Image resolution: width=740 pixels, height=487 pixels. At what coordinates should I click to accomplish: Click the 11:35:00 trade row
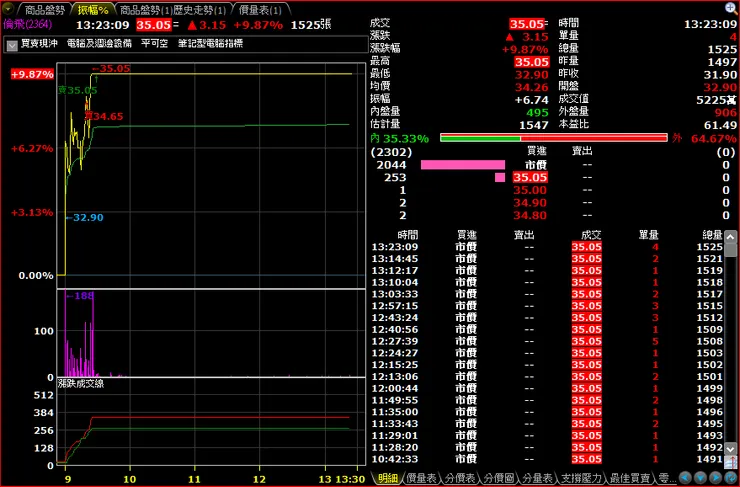[x=547, y=412]
